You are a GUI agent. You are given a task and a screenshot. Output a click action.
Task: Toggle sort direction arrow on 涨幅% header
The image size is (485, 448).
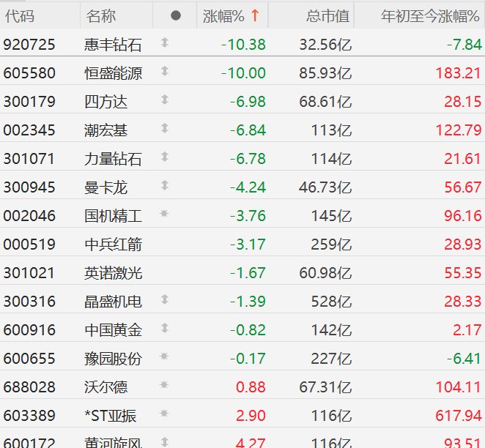pyautogui.click(x=255, y=15)
